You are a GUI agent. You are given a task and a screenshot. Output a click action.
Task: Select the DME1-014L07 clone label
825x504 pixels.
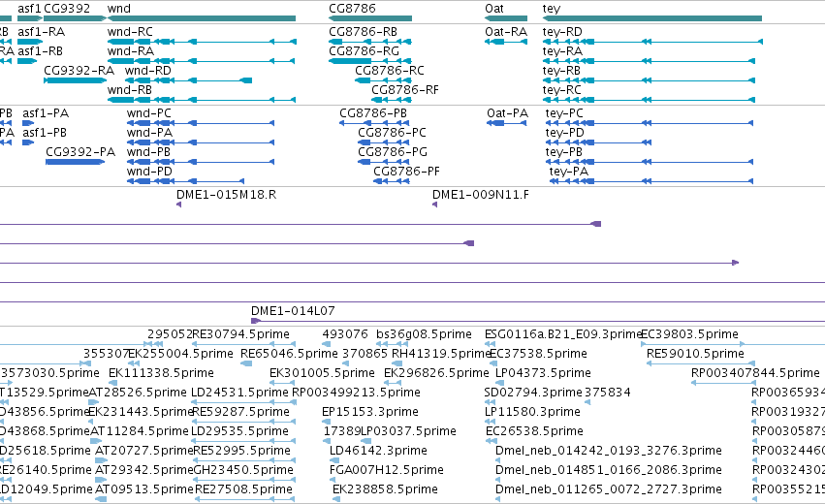[293, 311]
